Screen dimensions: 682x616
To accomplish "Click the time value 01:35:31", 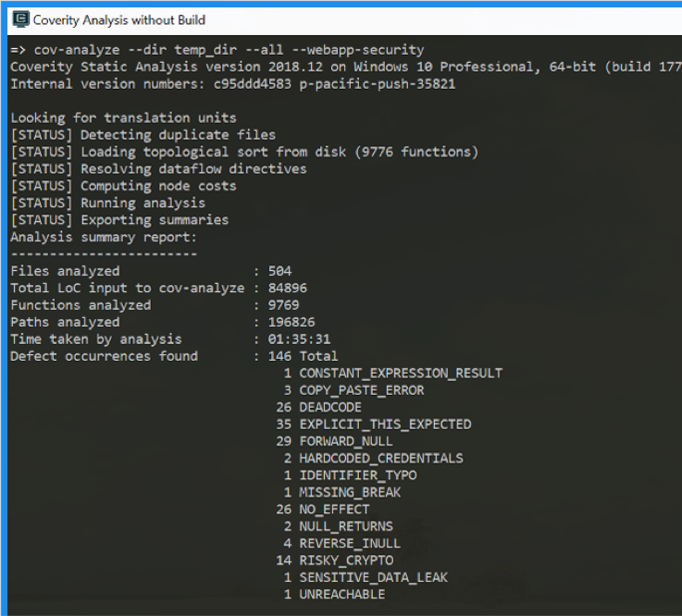I will (x=299, y=339).
